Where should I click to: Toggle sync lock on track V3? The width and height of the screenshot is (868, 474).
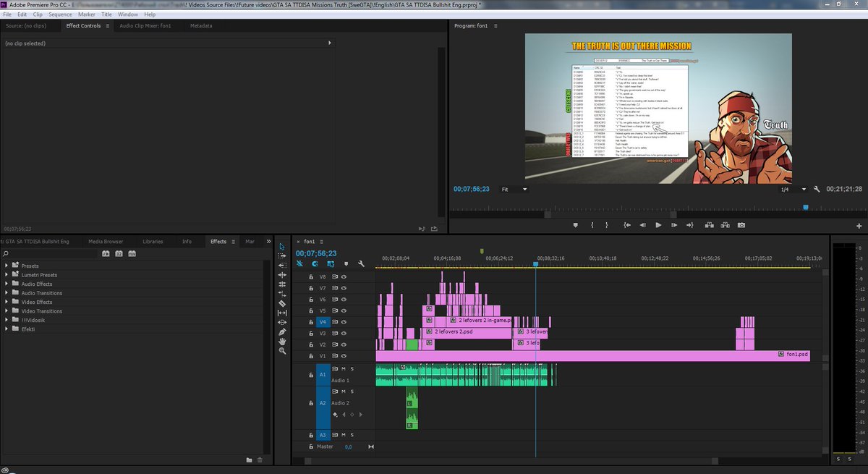tap(336, 333)
